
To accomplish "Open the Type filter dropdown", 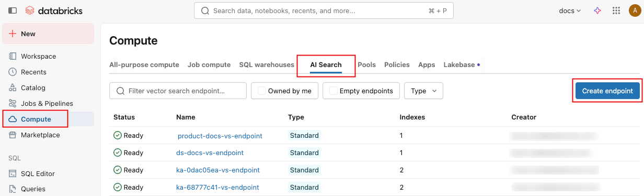I will coord(424,91).
